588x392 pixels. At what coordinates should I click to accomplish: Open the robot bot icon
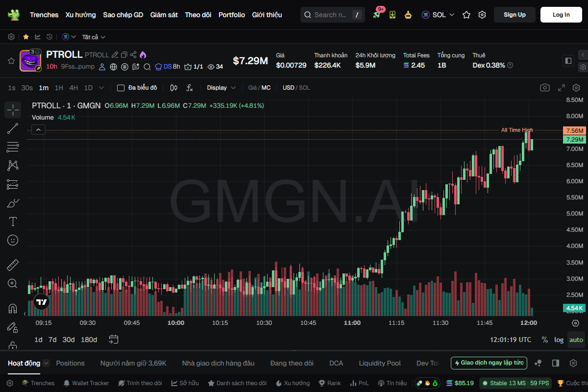click(408, 15)
